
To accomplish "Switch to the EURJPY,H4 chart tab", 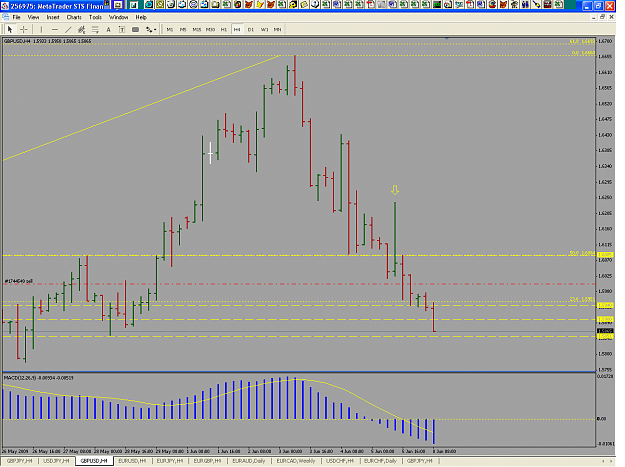I will 169,461.
